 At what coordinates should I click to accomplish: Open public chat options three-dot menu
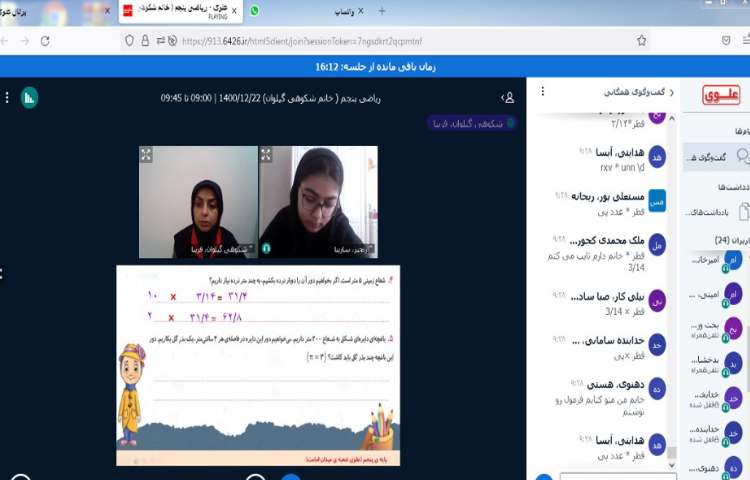point(542,91)
